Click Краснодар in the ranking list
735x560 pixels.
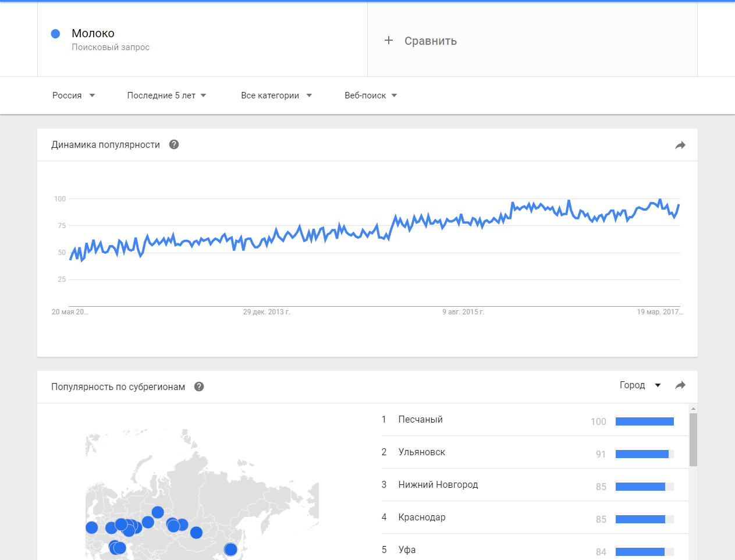(421, 517)
